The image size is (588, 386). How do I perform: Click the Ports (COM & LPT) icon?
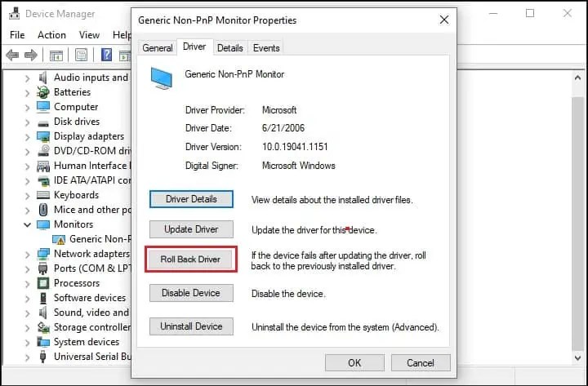click(43, 268)
